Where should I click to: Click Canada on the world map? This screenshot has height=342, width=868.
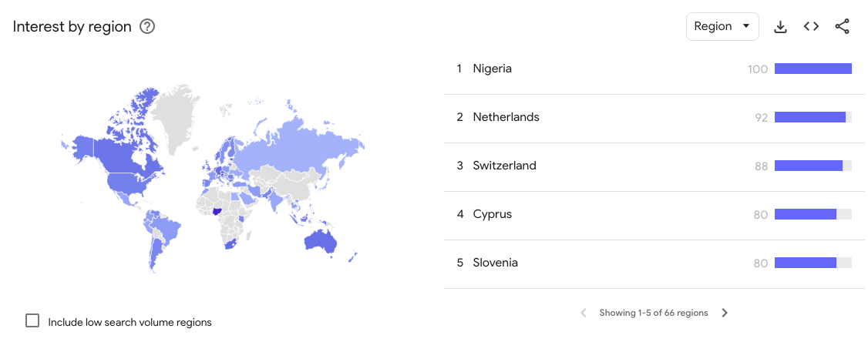tap(116, 154)
